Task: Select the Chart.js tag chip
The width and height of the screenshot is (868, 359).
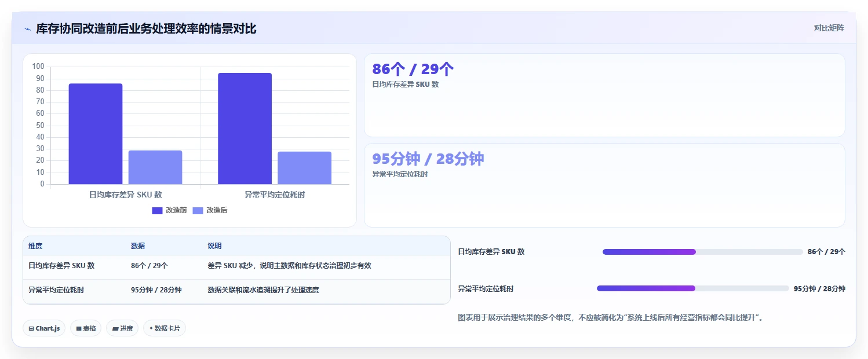Action: (x=45, y=328)
